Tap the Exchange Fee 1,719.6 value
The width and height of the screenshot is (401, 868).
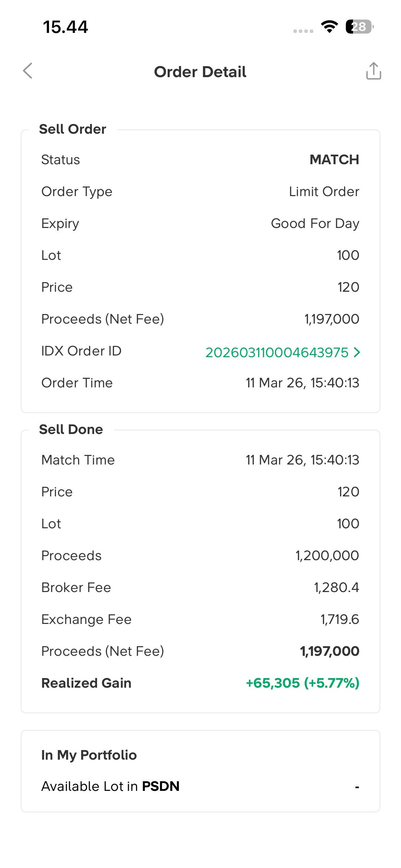[339, 619]
